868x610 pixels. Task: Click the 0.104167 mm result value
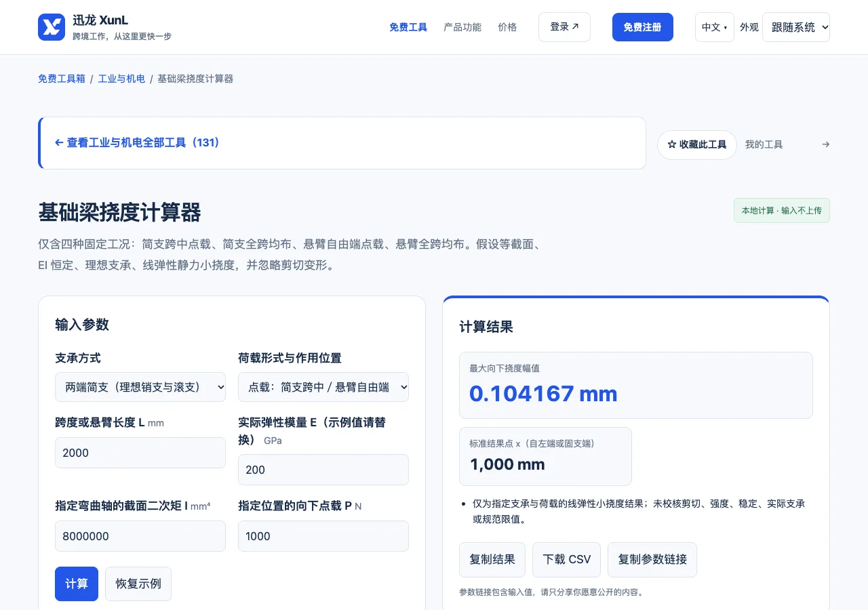tap(543, 394)
